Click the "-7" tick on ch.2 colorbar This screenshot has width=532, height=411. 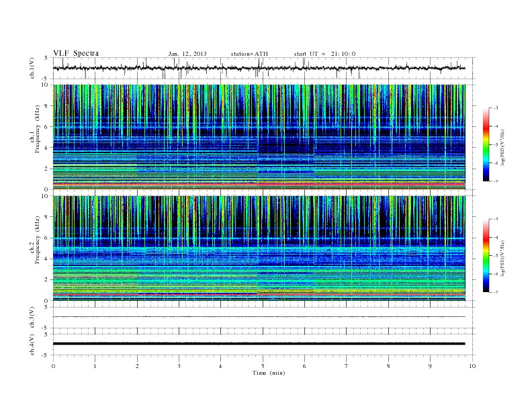[x=496, y=292]
